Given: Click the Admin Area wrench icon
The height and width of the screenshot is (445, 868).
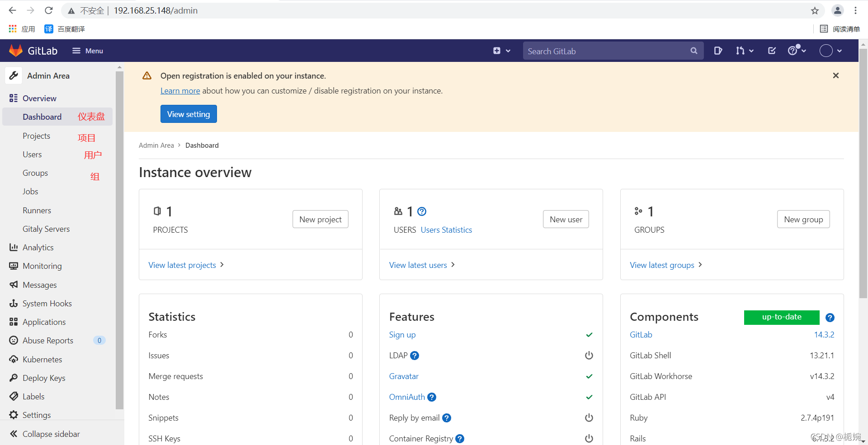Looking at the screenshot, I should click(x=14, y=75).
